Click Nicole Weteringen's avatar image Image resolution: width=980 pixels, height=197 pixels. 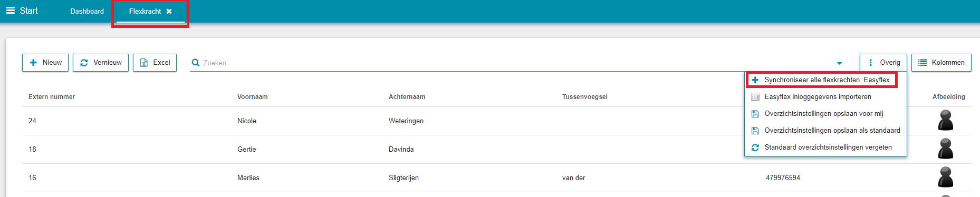pos(946,121)
